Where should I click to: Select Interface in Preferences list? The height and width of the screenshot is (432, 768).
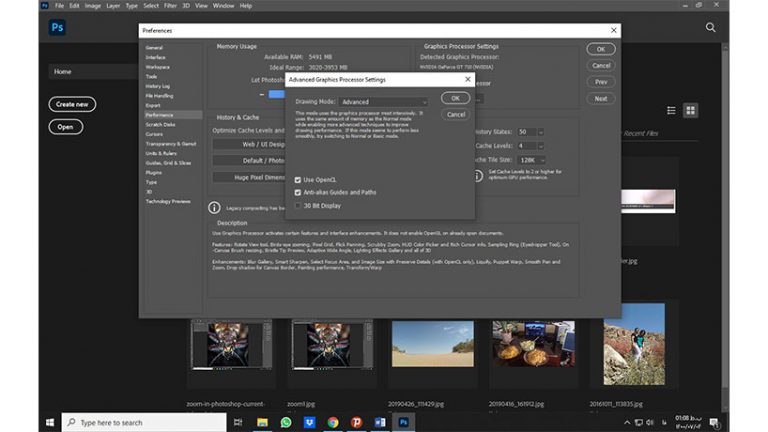click(x=155, y=57)
